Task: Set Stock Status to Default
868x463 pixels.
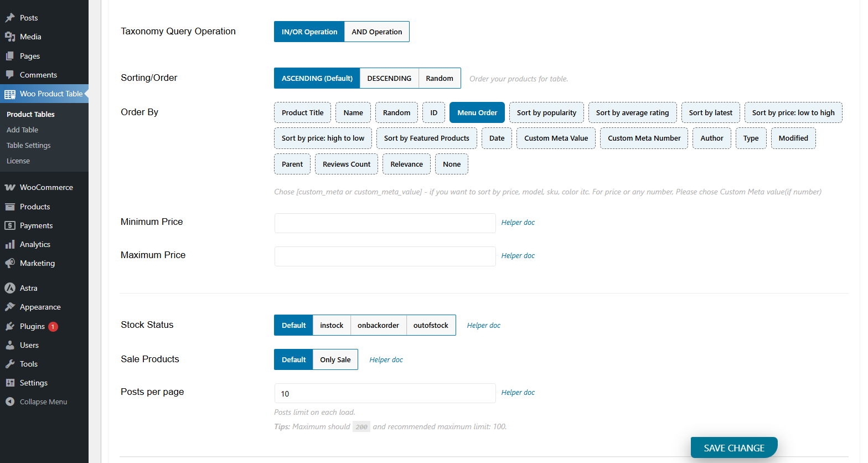Action: (x=293, y=325)
